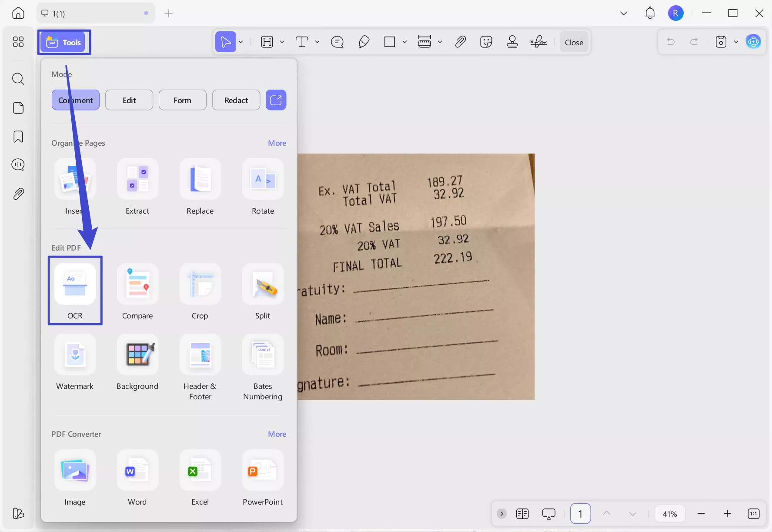Open the Signature tool
Screen dimensions: 772x532
tap(538, 42)
